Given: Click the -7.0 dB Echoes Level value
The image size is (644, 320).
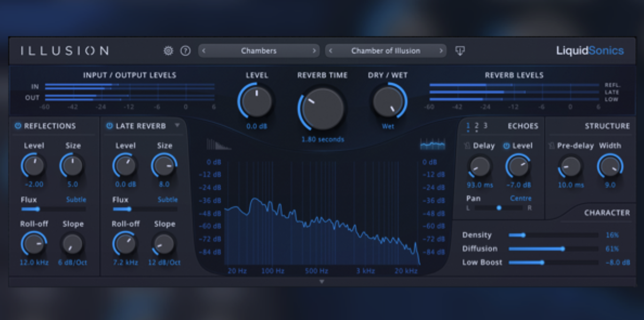Looking at the screenshot, I should [x=518, y=185].
